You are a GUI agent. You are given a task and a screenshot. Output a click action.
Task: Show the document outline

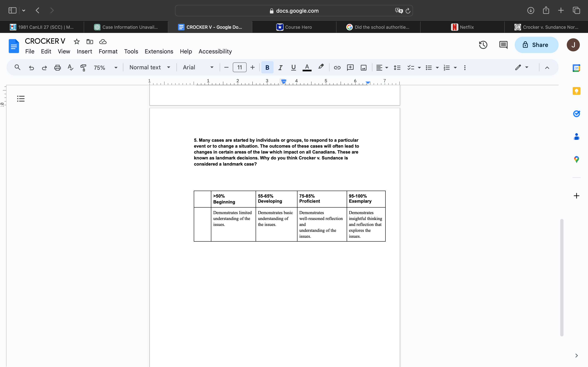click(21, 98)
